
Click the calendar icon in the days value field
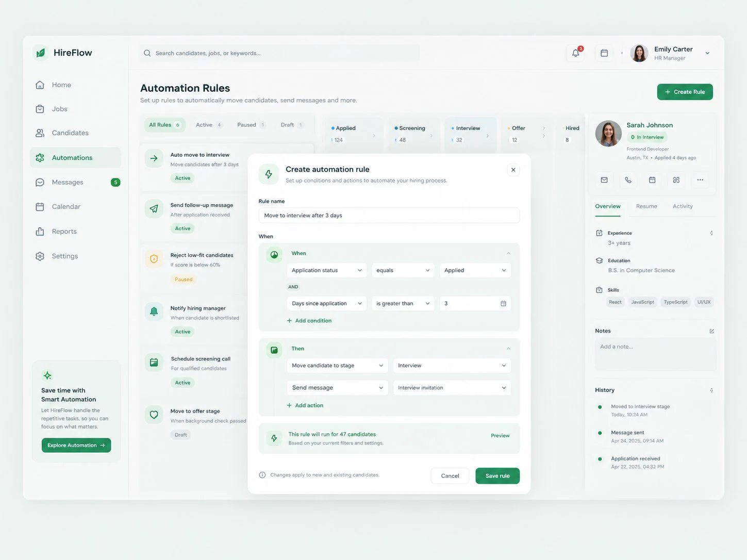coord(503,304)
